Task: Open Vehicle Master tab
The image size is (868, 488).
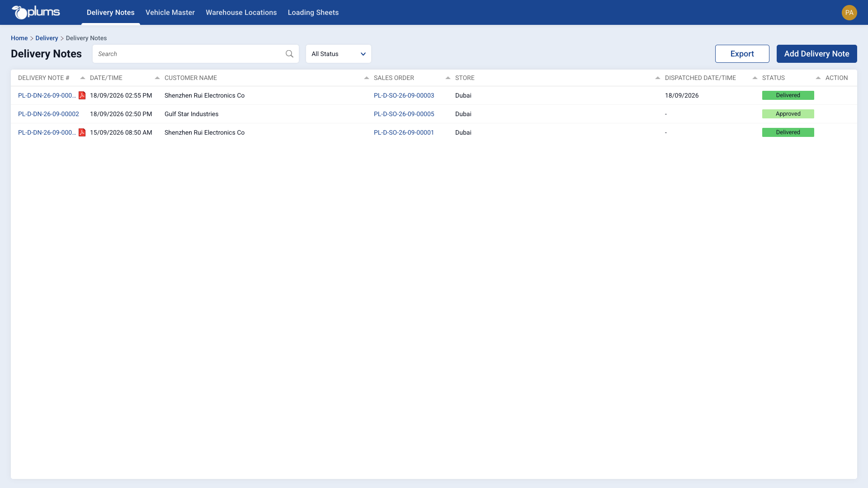Action: (170, 13)
